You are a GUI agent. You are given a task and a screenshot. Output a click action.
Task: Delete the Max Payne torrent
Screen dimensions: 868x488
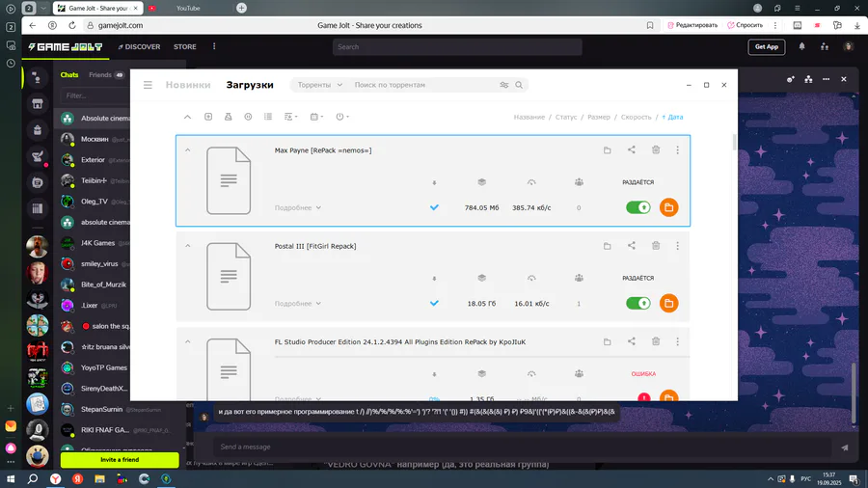click(x=656, y=149)
